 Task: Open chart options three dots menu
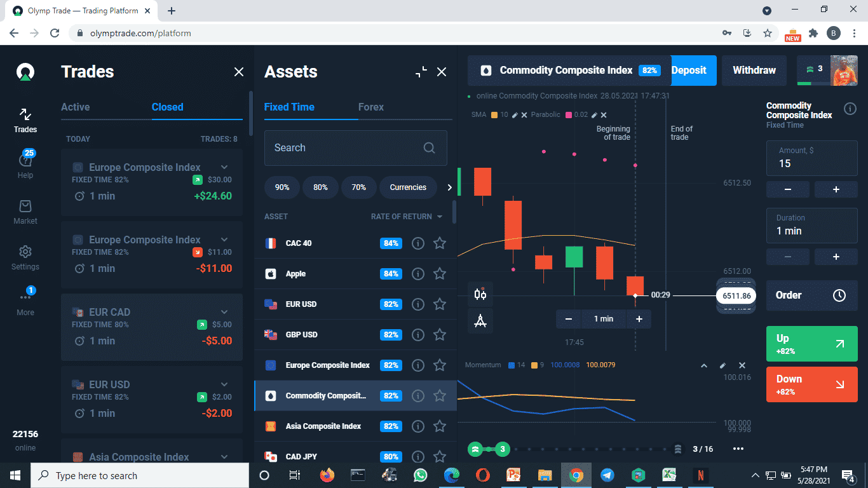[738, 449]
